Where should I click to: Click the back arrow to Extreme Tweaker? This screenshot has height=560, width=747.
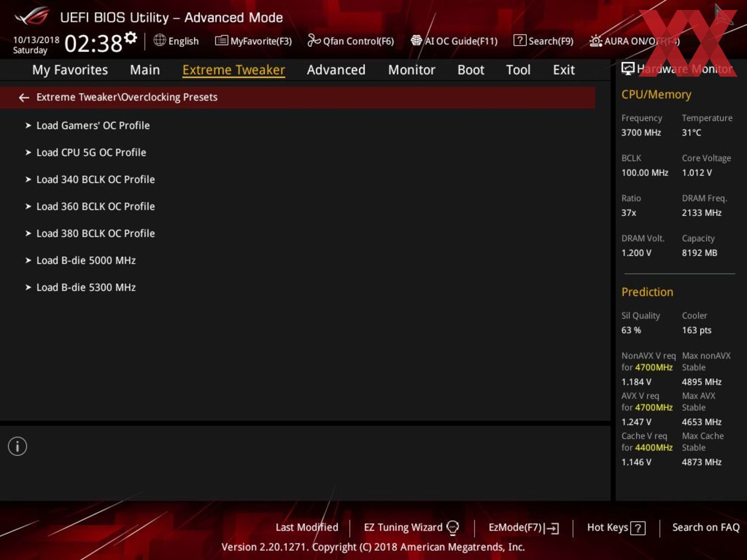pyautogui.click(x=24, y=98)
